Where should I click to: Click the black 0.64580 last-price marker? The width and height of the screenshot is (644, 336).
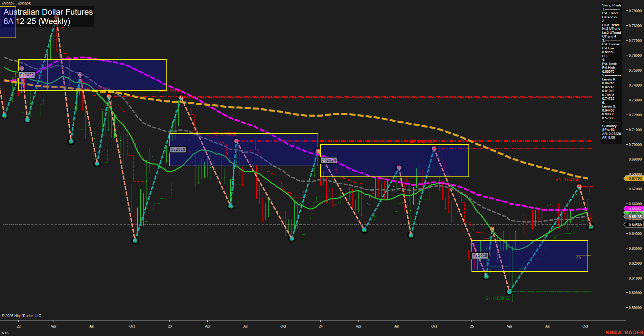point(635,224)
